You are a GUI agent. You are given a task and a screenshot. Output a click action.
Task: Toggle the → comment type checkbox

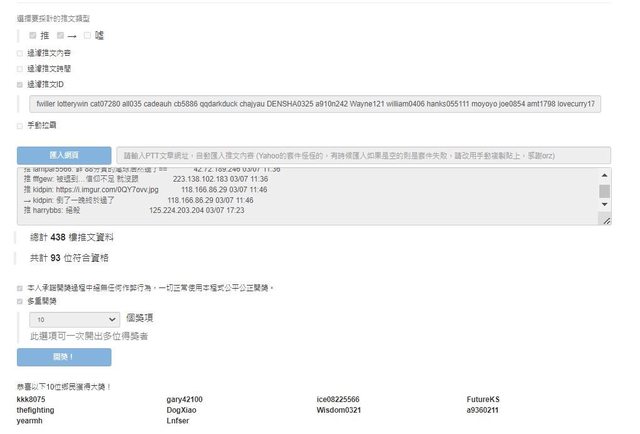[x=60, y=36]
